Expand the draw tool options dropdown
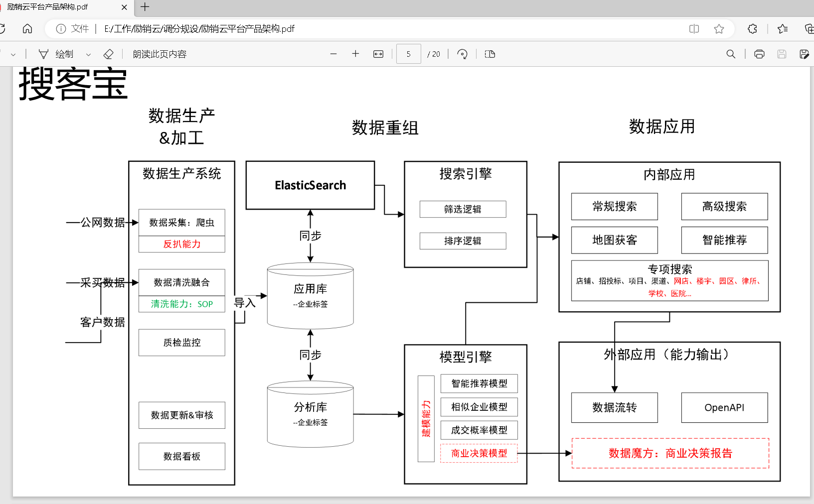The image size is (814, 504). (88, 54)
